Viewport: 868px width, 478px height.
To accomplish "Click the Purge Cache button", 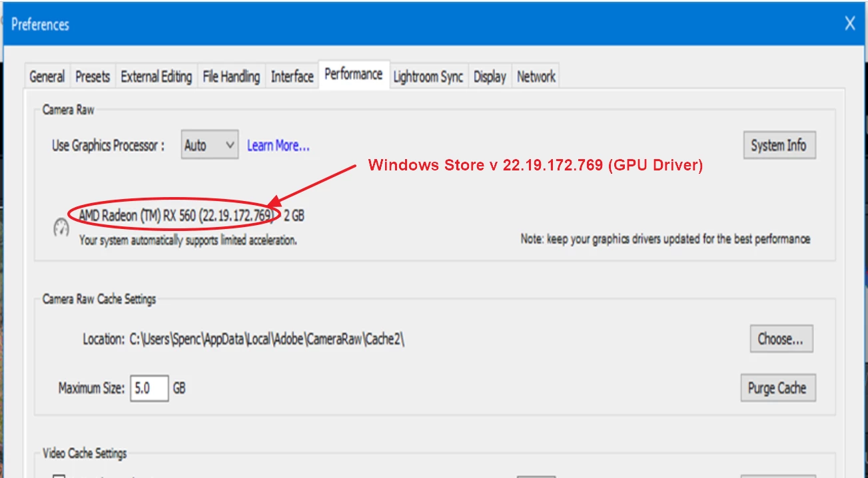I will [x=777, y=387].
